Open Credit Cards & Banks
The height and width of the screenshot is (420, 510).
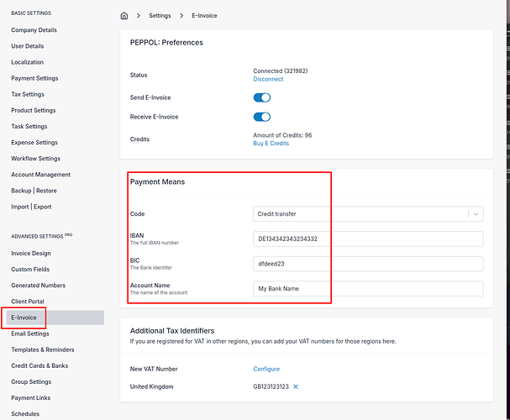click(39, 365)
